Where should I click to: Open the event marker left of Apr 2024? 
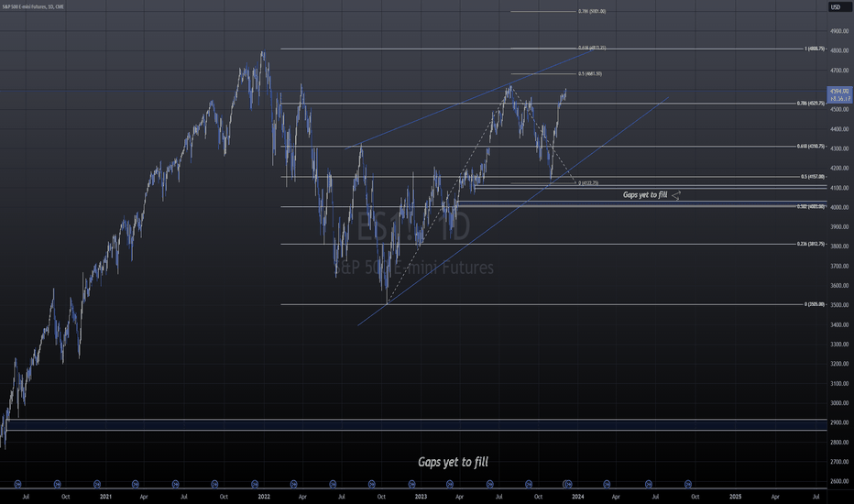tap(607, 484)
